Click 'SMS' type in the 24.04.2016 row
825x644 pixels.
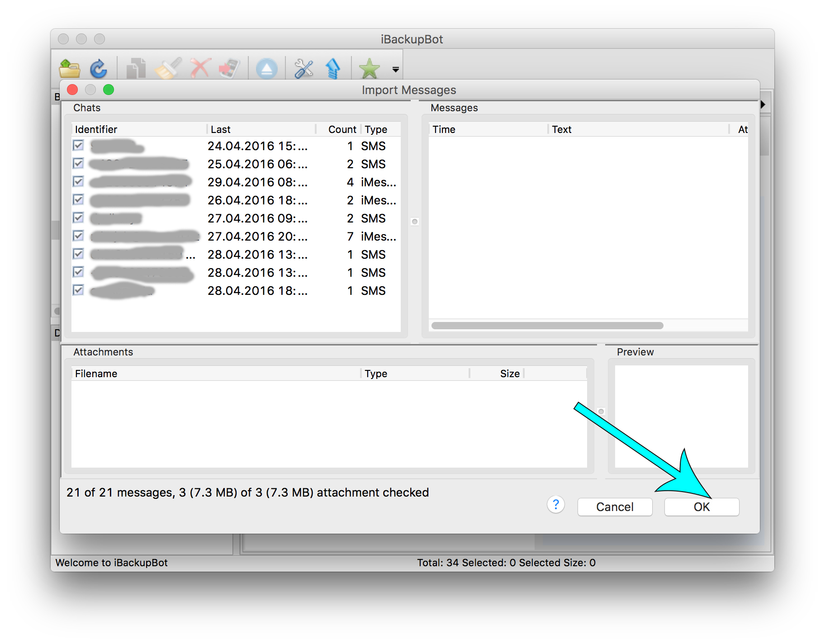coord(373,146)
